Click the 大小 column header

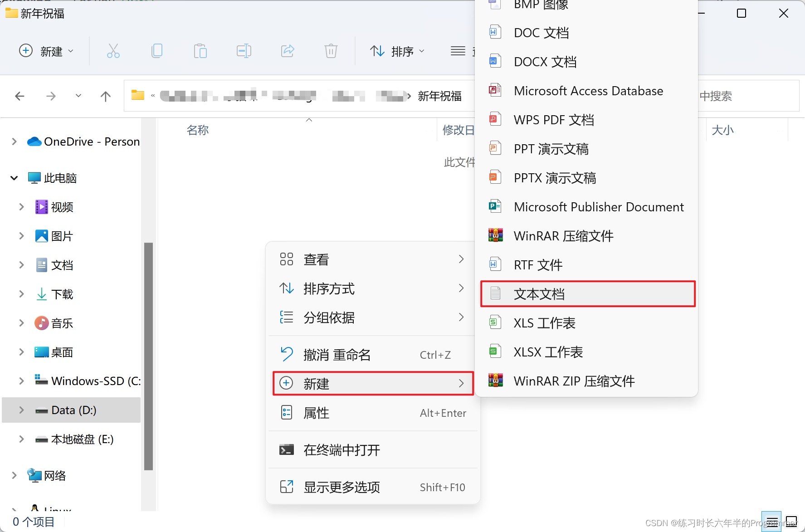click(x=722, y=130)
